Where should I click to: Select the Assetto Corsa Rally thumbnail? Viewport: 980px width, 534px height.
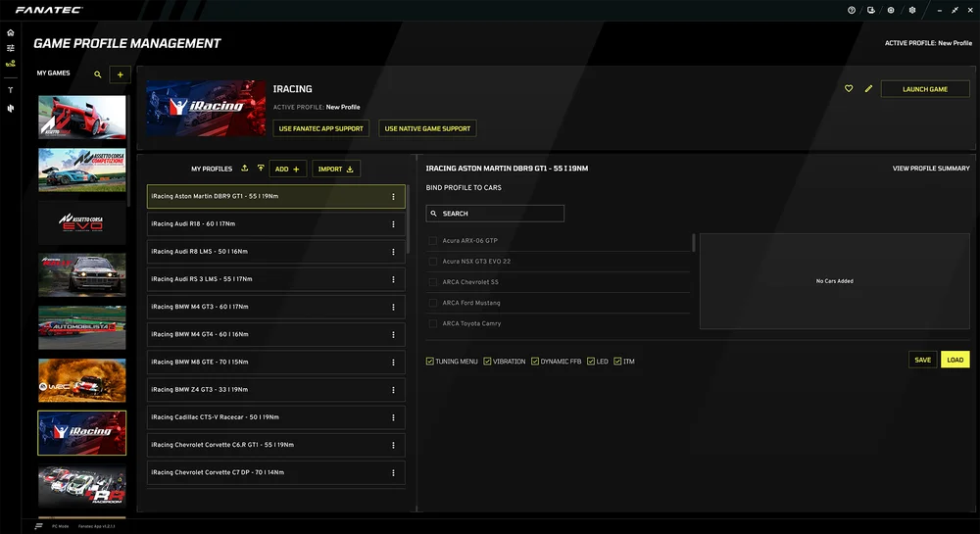(82, 274)
